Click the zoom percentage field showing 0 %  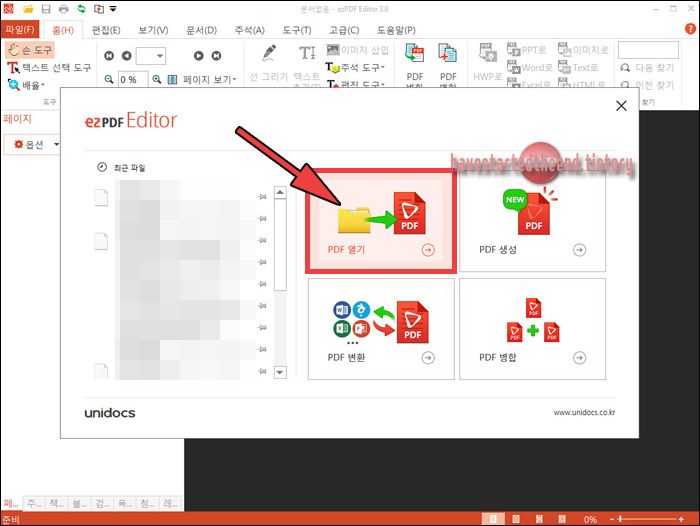(x=133, y=79)
